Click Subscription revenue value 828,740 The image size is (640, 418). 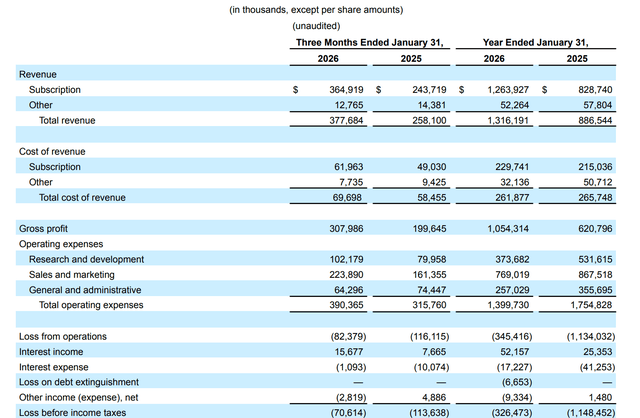click(x=595, y=90)
